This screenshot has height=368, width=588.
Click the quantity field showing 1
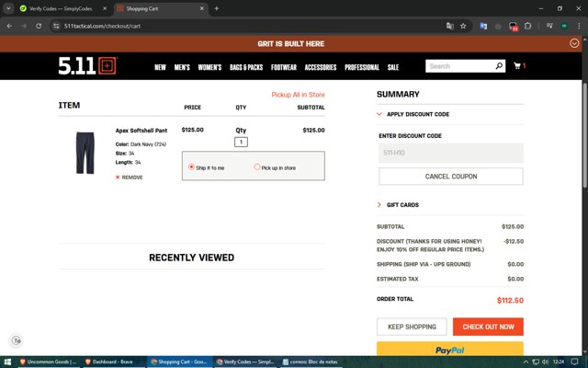241,142
